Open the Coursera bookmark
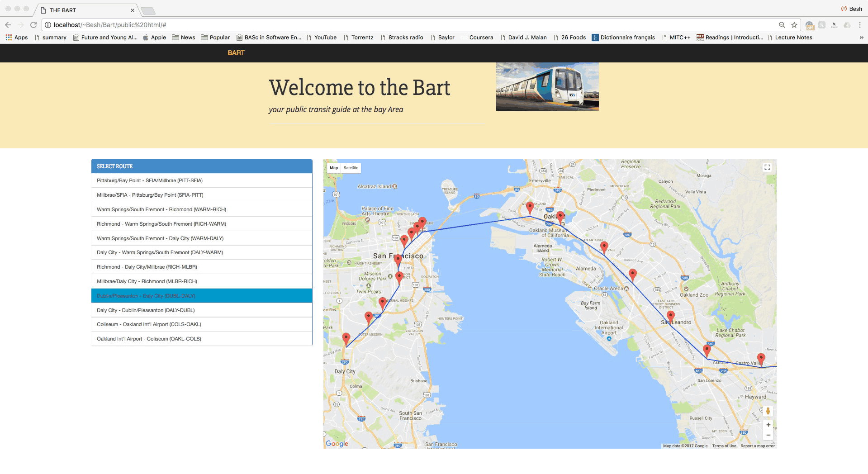Image resolution: width=868 pixels, height=474 pixels. (x=477, y=38)
